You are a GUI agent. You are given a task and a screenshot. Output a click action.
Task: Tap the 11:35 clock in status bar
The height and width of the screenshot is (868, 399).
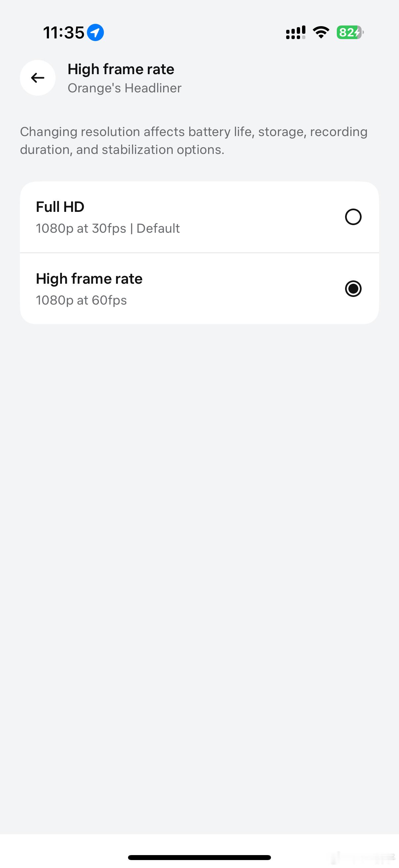[x=64, y=33]
